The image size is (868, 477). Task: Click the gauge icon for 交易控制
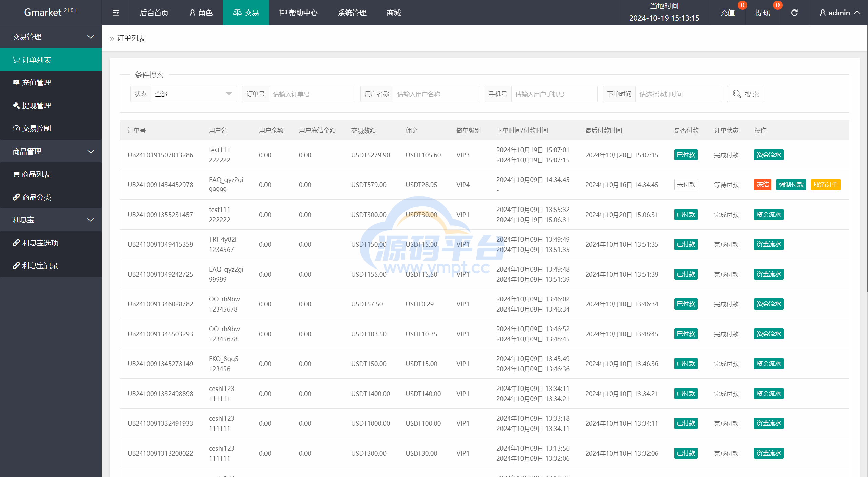[16, 128]
